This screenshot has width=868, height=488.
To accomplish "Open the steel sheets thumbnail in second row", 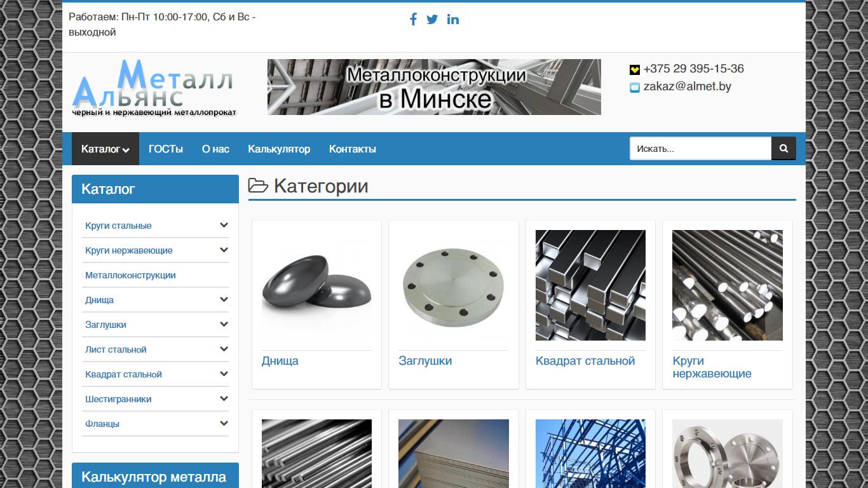I will tap(454, 454).
